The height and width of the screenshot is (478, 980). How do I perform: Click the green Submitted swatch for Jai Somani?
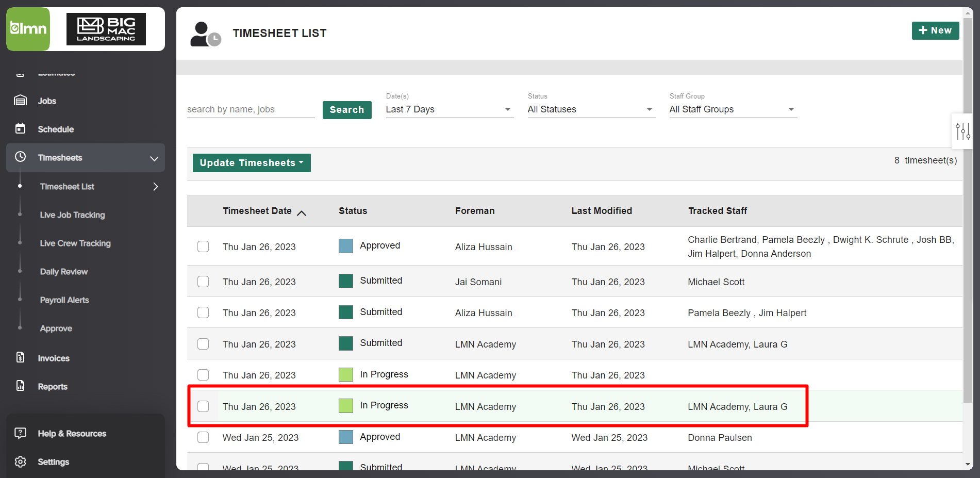click(x=346, y=281)
